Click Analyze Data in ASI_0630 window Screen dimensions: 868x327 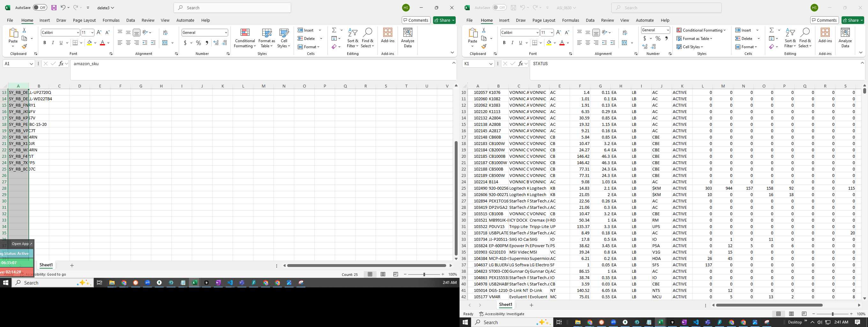tap(845, 38)
